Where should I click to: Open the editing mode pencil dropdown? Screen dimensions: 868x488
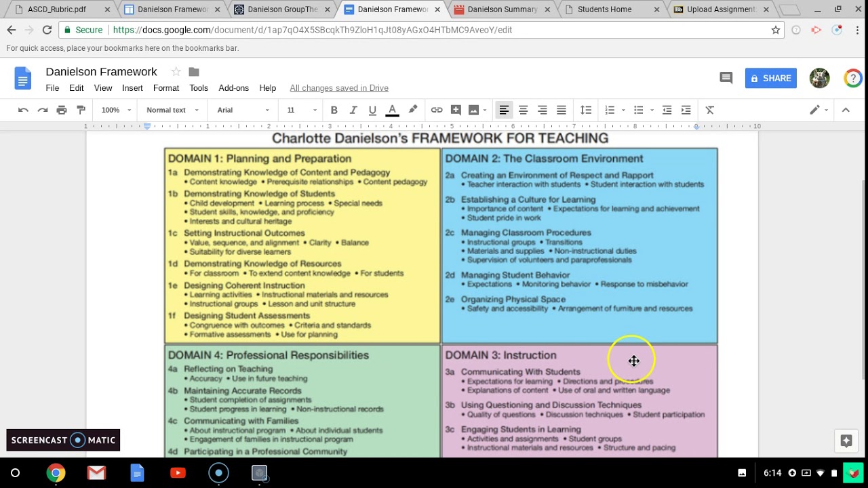818,110
